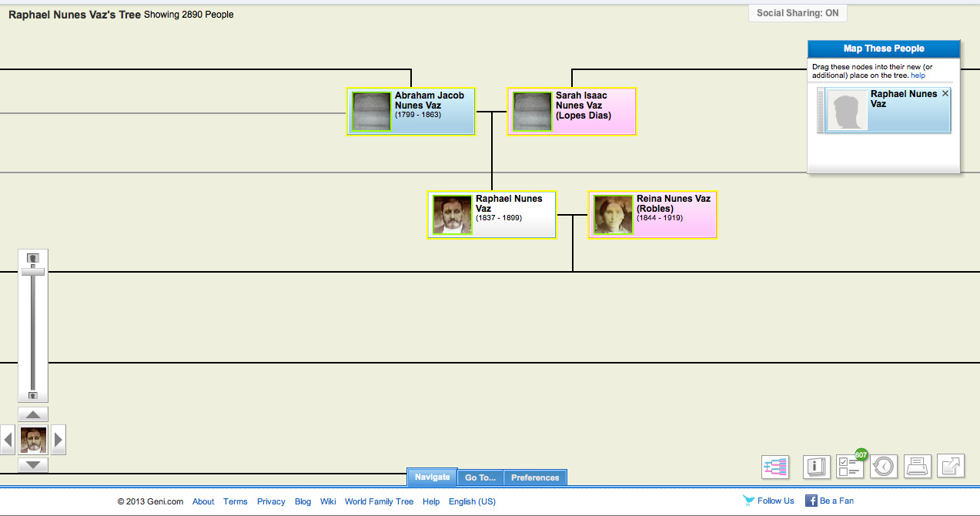The image size is (980, 516).
Task: Visit the Geni Blog link
Action: 303,501
